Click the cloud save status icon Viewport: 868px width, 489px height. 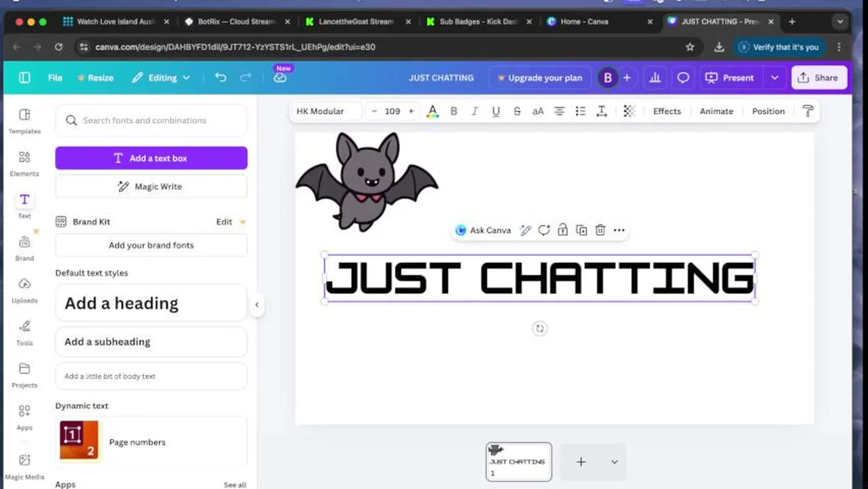(x=280, y=77)
